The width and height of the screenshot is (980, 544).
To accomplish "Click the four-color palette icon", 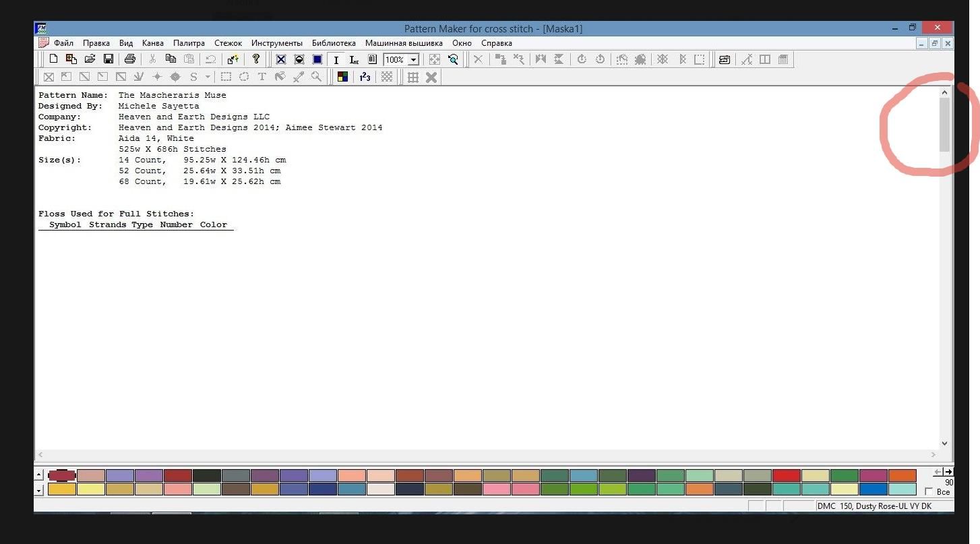I will [x=343, y=77].
